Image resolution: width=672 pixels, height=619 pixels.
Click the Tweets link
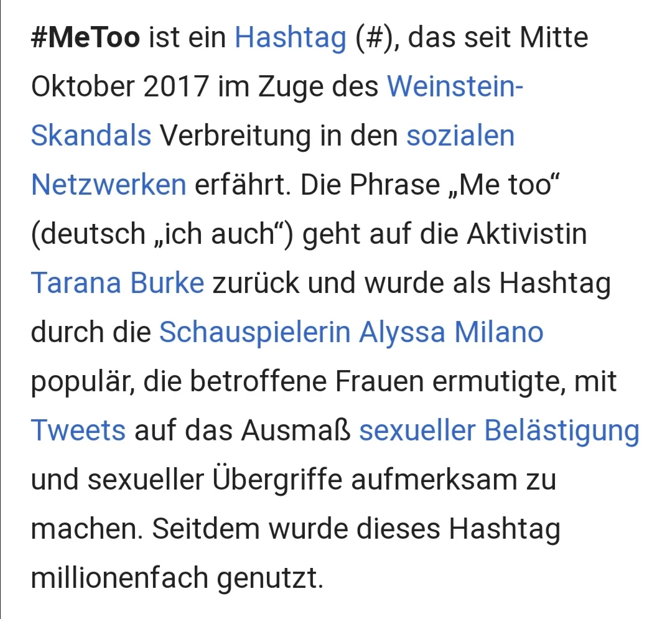point(78,430)
